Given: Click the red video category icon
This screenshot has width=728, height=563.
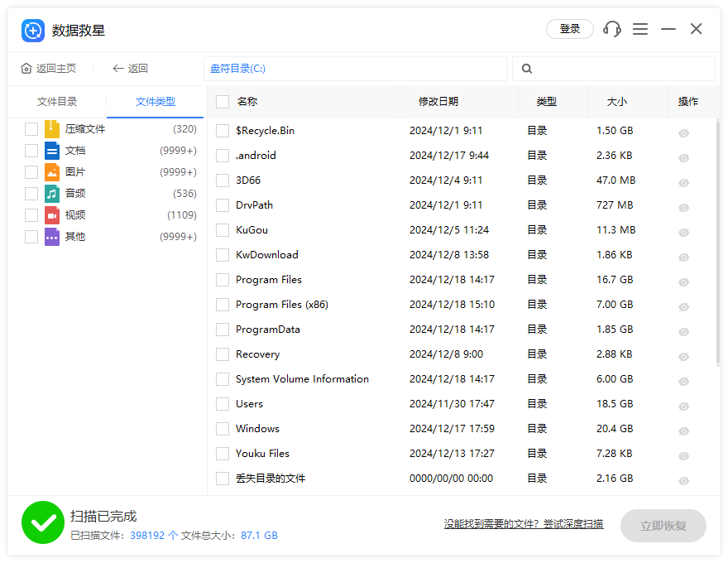Looking at the screenshot, I should pyautogui.click(x=52, y=215).
